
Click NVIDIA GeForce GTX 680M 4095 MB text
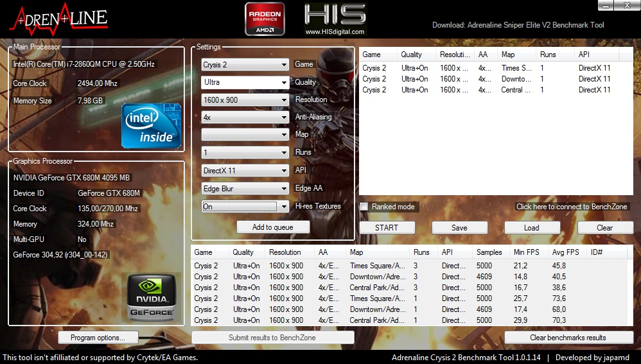[x=71, y=178]
